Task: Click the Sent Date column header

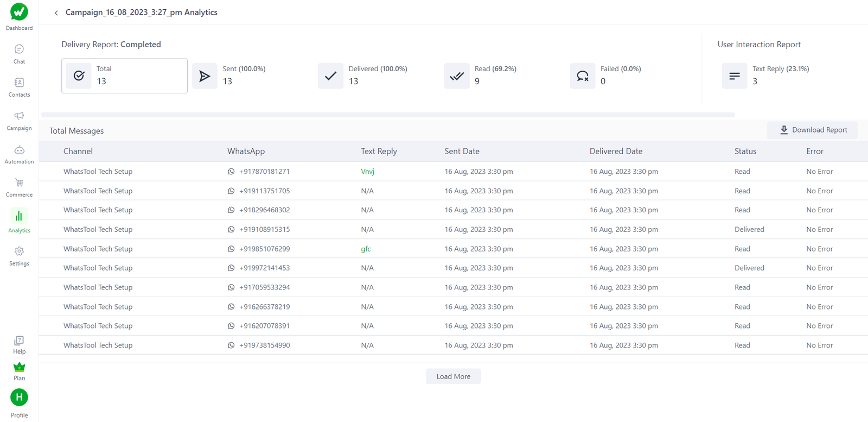Action: pyautogui.click(x=462, y=152)
